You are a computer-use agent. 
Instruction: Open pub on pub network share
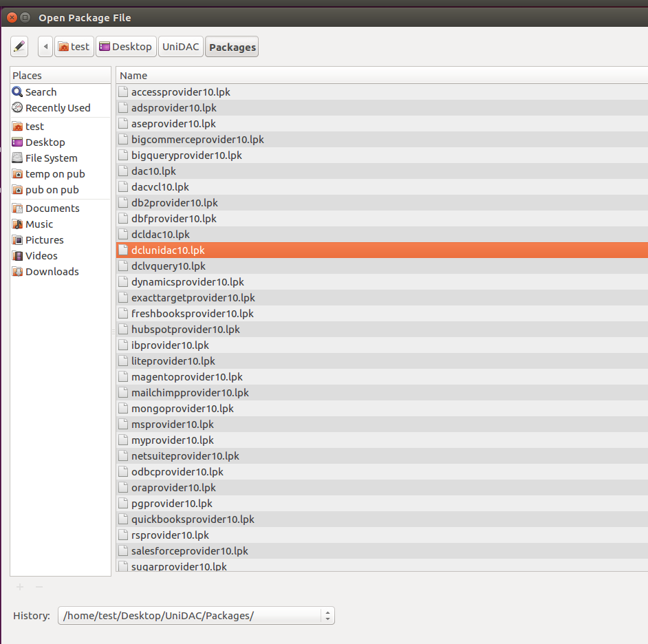(x=61, y=190)
